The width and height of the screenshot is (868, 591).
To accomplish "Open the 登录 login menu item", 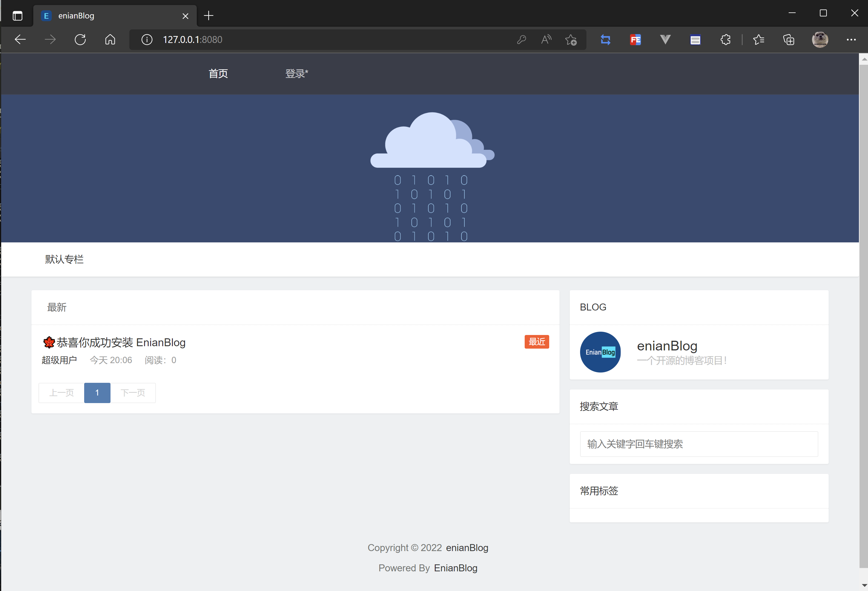I will pyautogui.click(x=297, y=74).
